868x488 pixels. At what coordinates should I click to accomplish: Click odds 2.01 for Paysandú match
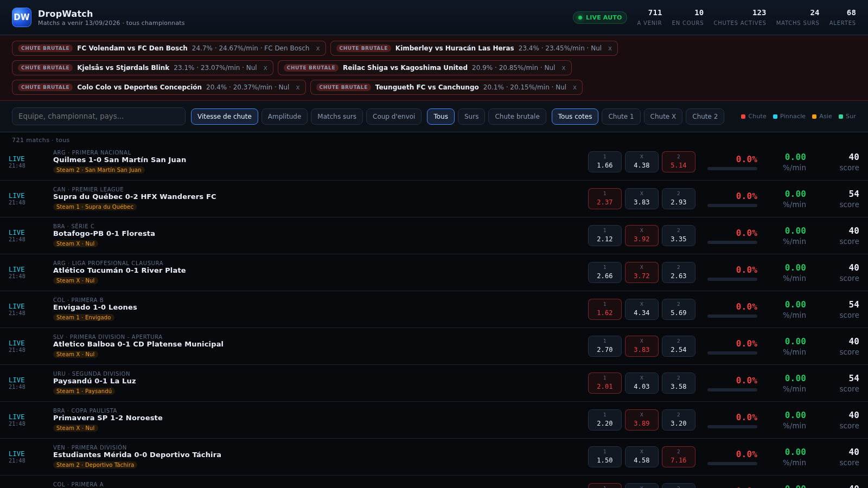605,383
